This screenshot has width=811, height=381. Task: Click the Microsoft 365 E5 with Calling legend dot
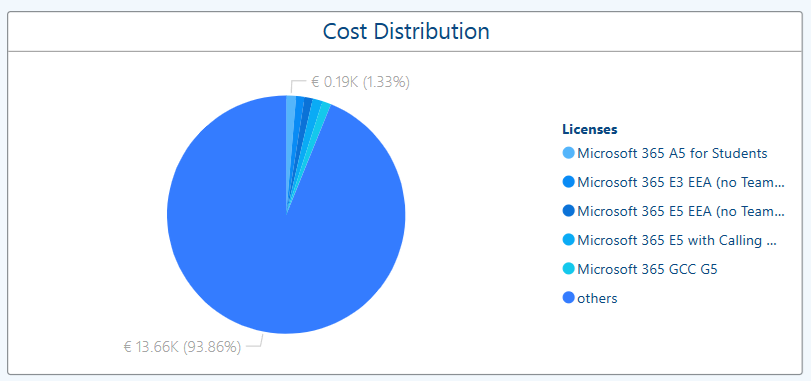(568, 240)
